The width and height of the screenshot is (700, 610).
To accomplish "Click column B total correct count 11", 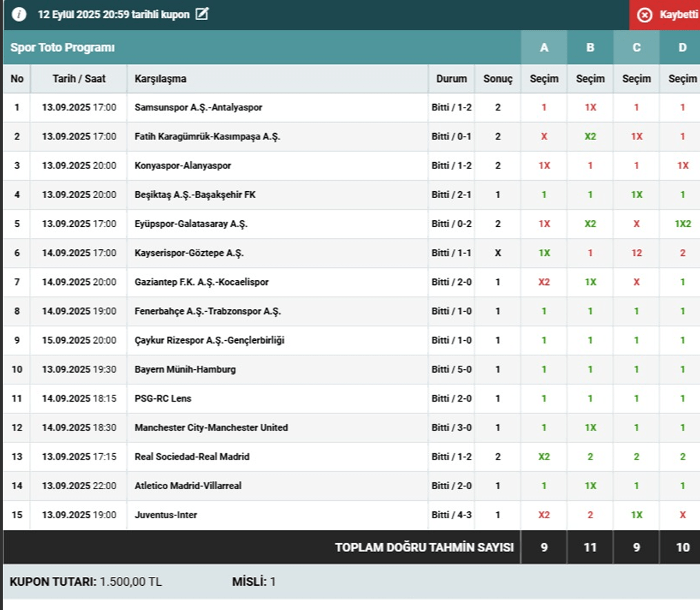I will [x=590, y=547].
